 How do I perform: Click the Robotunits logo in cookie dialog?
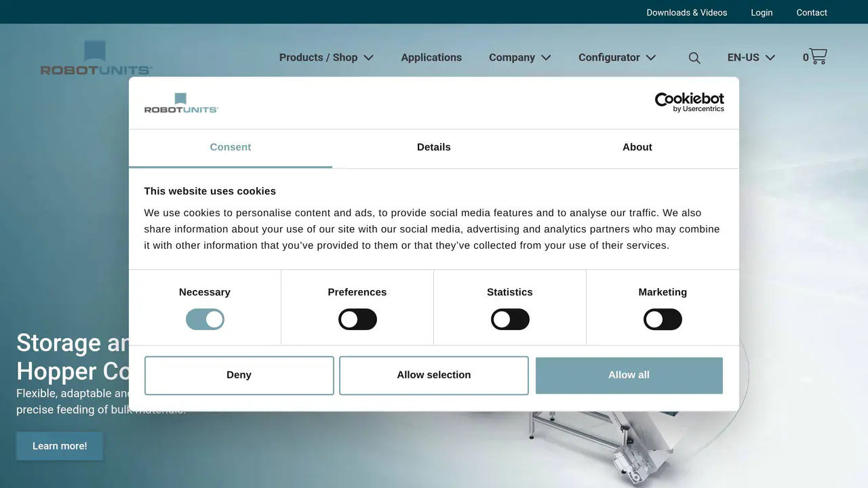click(x=181, y=102)
